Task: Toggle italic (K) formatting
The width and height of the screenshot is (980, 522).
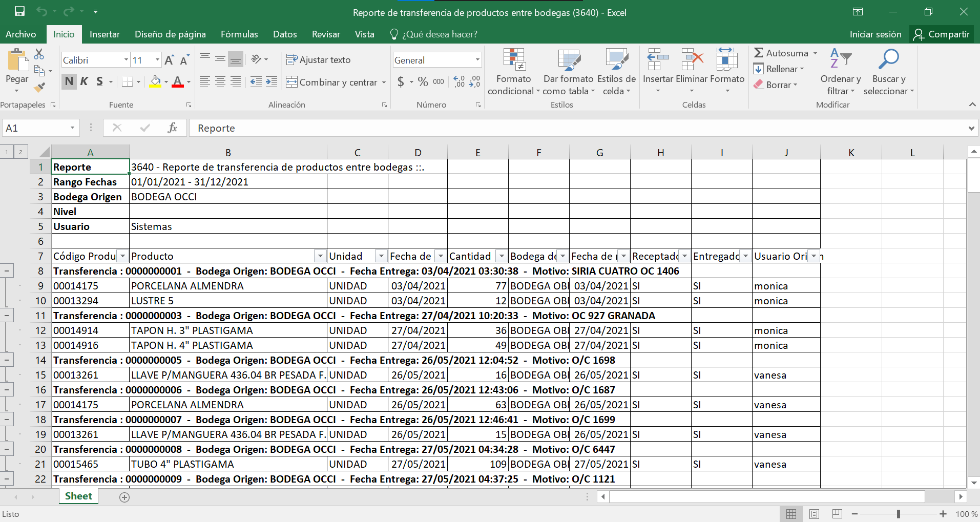Action: (84, 81)
